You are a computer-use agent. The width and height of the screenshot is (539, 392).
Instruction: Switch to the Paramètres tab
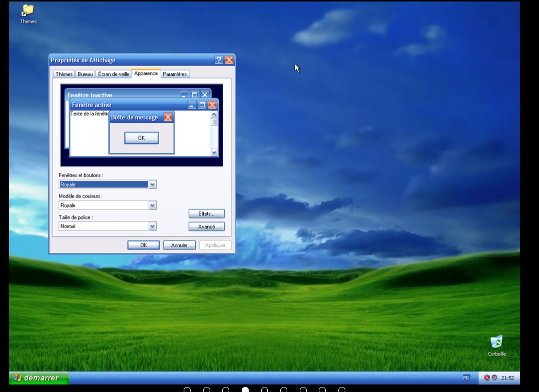tap(175, 74)
